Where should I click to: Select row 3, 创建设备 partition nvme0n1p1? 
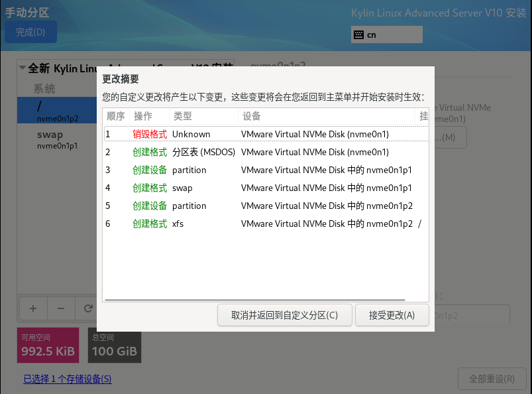[x=266, y=170]
